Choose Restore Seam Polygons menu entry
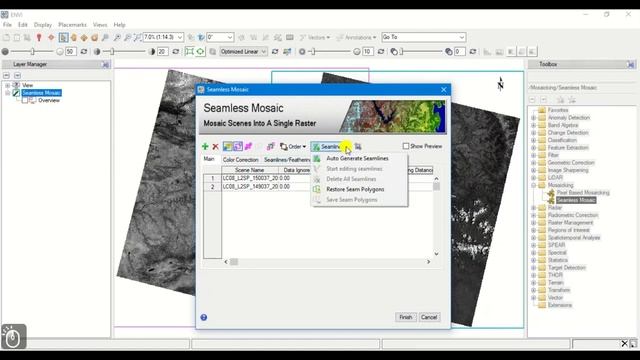The image size is (640, 360). (x=355, y=189)
